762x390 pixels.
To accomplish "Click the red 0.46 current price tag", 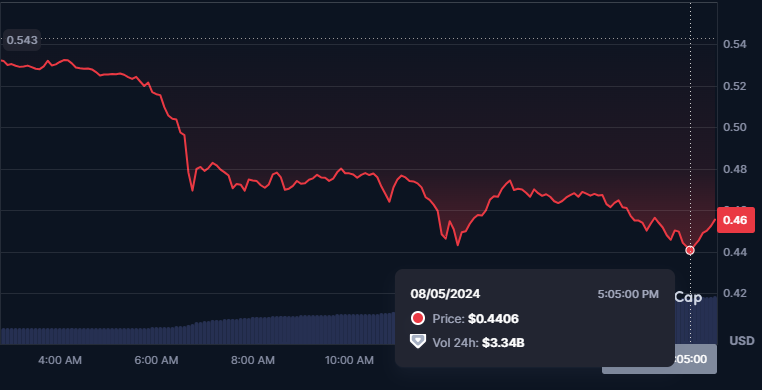I will click(x=736, y=220).
